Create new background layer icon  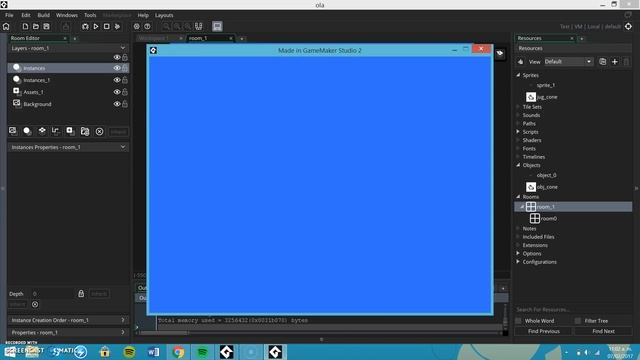[x=13, y=131]
